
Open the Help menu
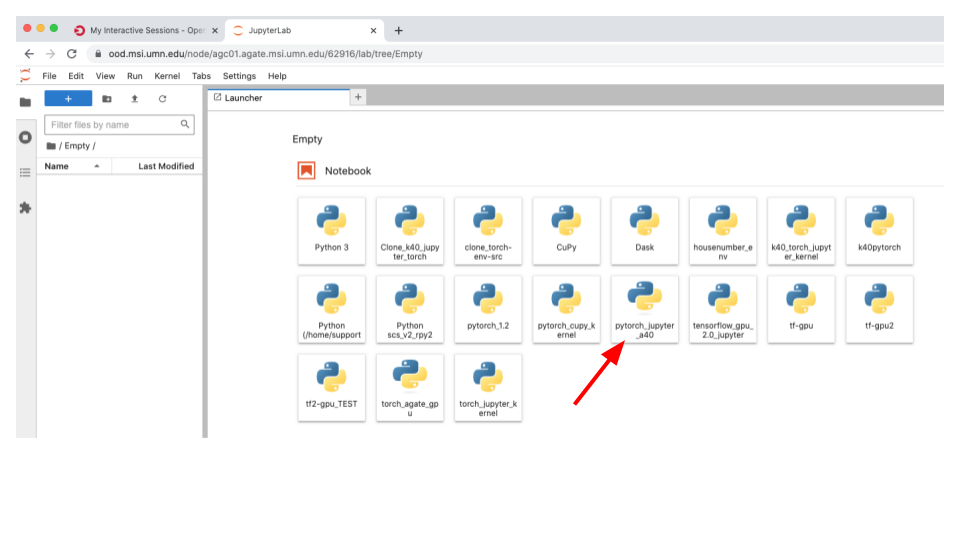pos(277,76)
